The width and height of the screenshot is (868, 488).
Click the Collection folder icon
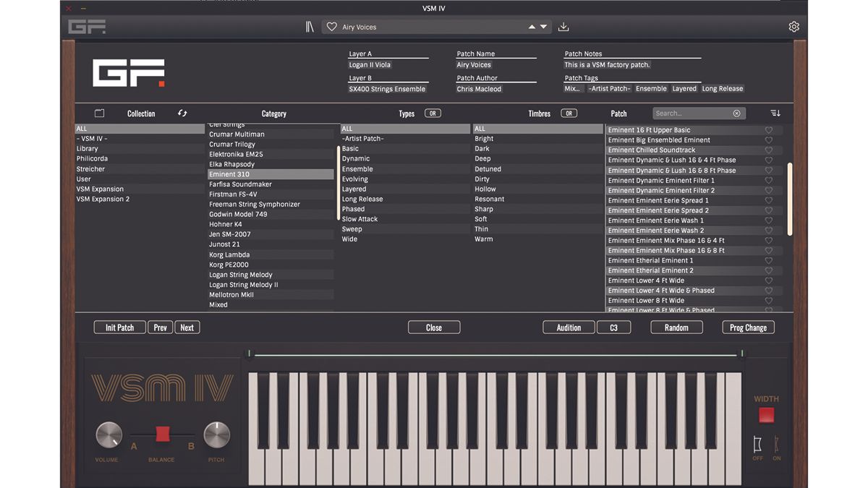click(x=100, y=114)
